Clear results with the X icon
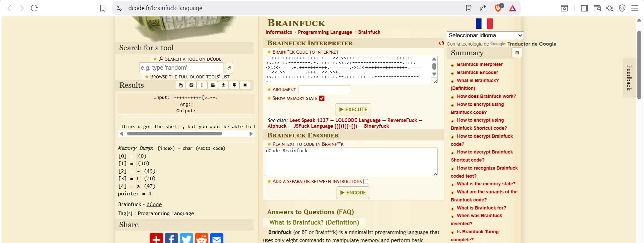The width and height of the screenshot is (644, 243). click(245, 85)
